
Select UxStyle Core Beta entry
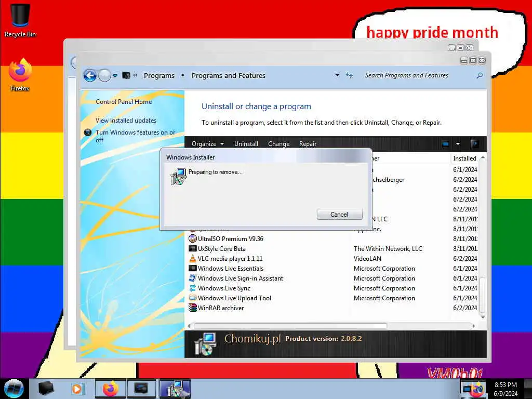pyautogui.click(x=221, y=249)
